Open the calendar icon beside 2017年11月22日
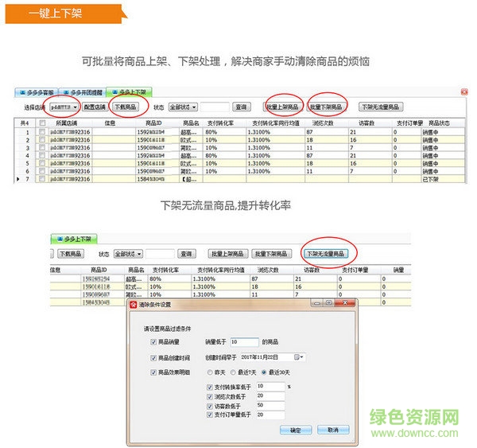This screenshot has height=448, width=477. pyautogui.click(x=298, y=357)
